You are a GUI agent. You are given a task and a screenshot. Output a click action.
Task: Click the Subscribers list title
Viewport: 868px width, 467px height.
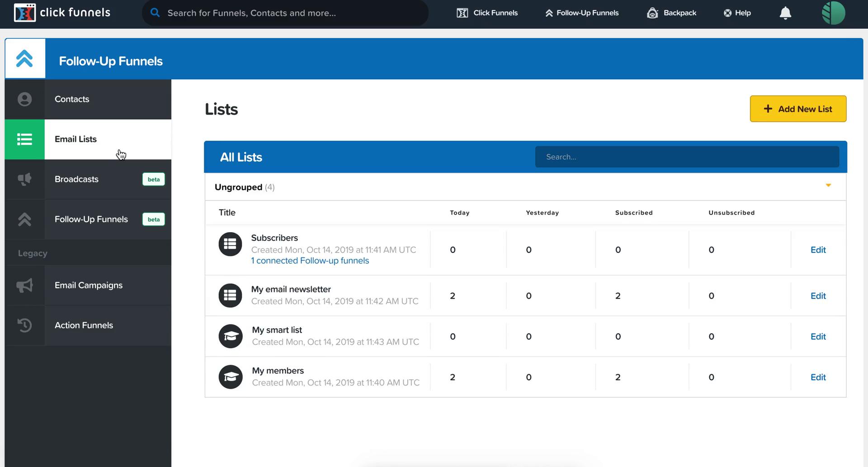pyautogui.click(x=274, y=238)
